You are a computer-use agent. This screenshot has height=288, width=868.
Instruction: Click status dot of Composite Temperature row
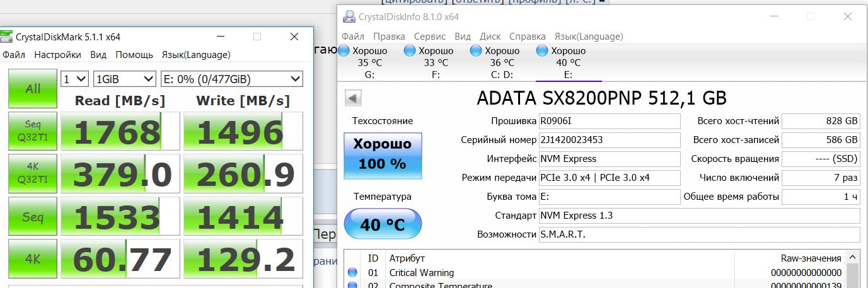(x=352, y=285)
